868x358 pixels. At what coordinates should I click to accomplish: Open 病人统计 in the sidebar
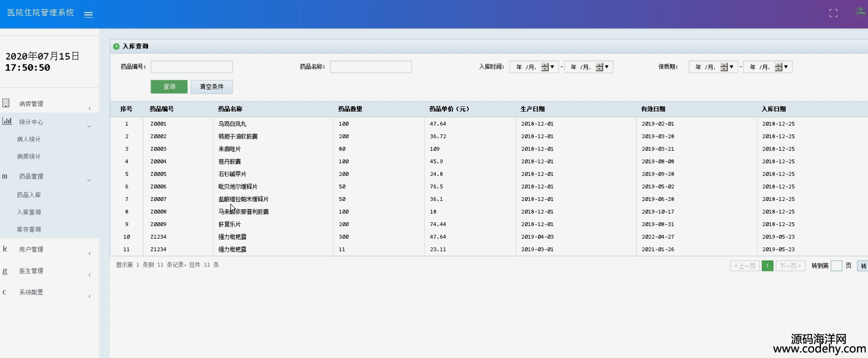[29, 139]
